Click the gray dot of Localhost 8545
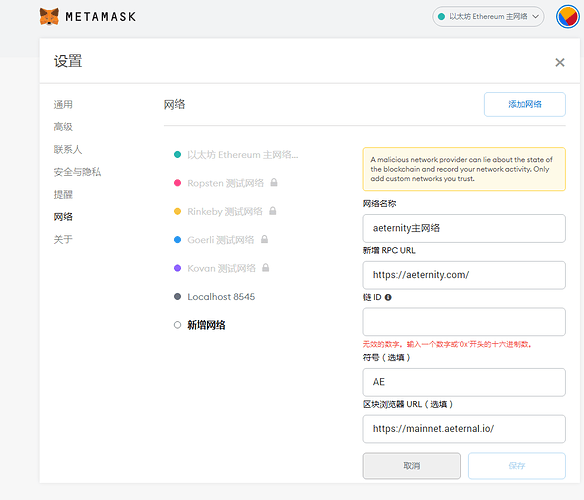Screen dimensions: 584x500 point(177,297)
